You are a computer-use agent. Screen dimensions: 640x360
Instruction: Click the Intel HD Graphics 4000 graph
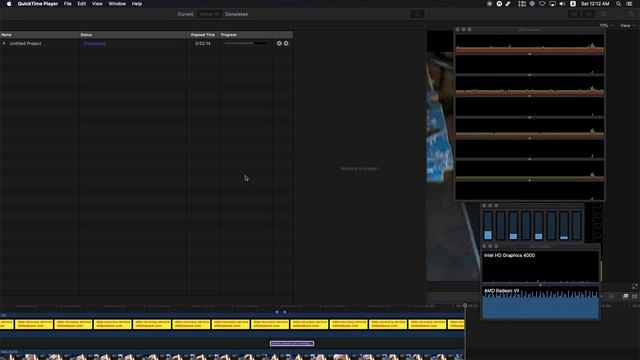coord(540,267)
